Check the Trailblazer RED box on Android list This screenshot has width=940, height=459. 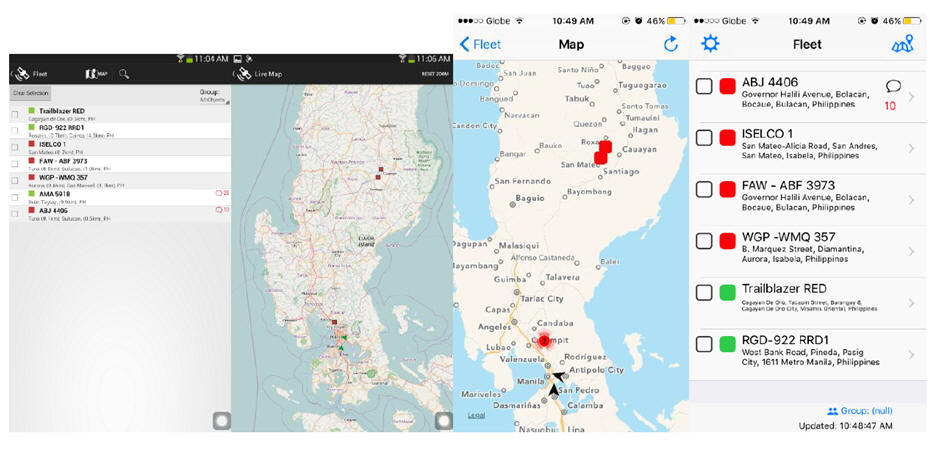[x=15, y=112]
